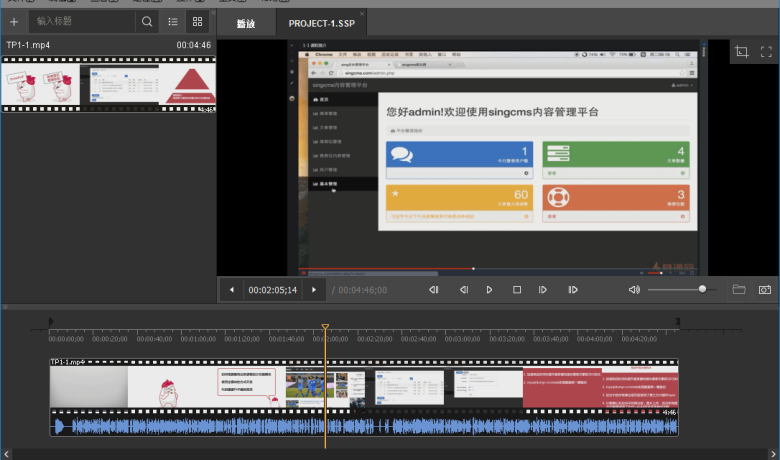Switch media library to grid view

tap(197, 21)
